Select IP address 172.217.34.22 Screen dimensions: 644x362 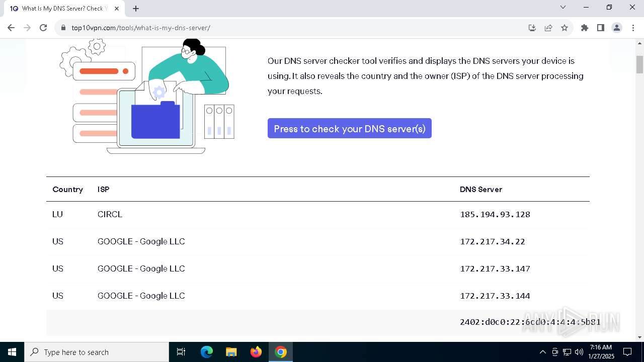click(493, 241)
